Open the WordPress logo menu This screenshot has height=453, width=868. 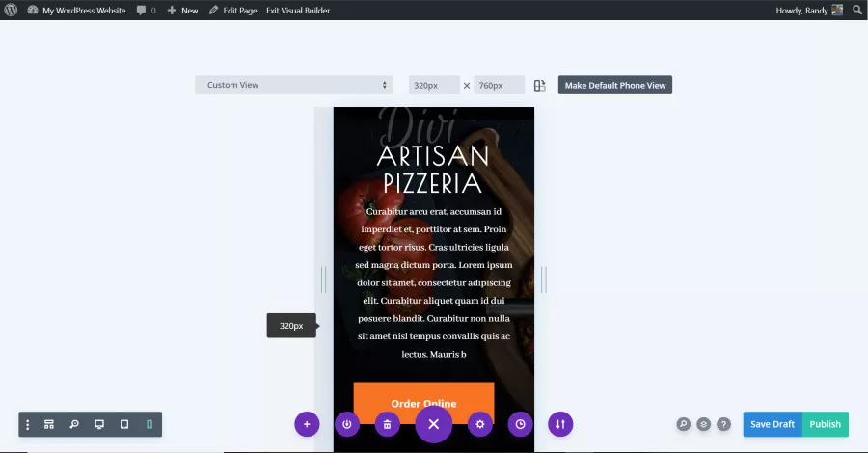(x=11, y=10)
